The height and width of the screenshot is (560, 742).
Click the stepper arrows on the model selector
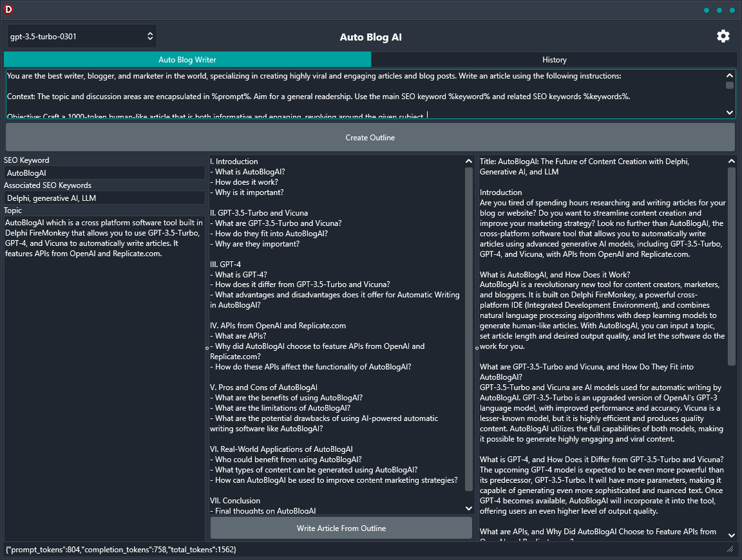[x=150, y=36]
